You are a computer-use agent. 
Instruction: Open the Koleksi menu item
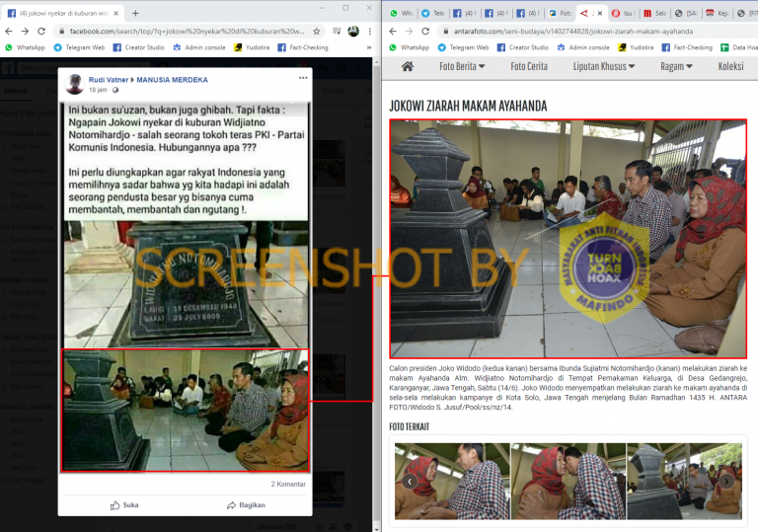click(730, 66)
